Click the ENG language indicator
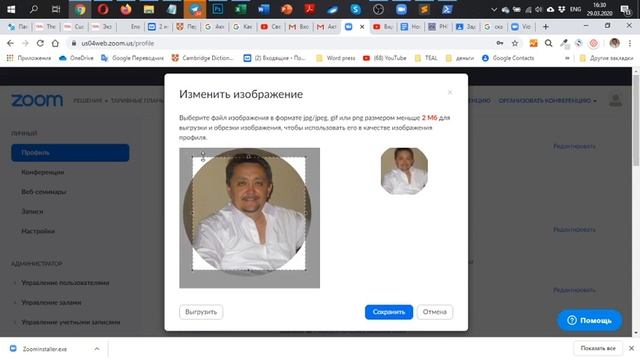 point(575,9)
